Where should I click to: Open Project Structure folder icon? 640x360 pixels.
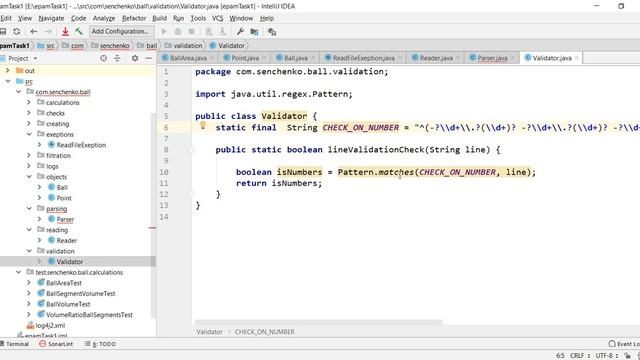point(254,31)
